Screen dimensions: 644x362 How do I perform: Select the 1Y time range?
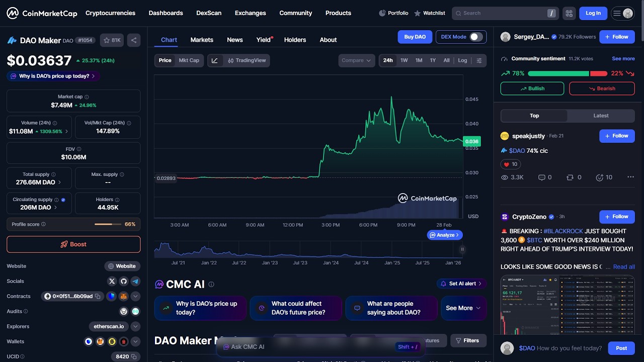coord(433,60)
